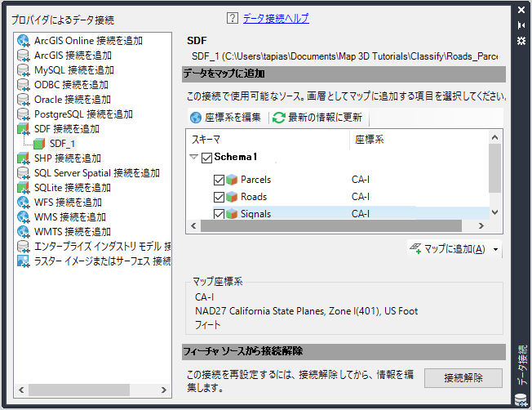
Task: Select SQL Server Spatial 接続を追加 item
Action: 97,173
